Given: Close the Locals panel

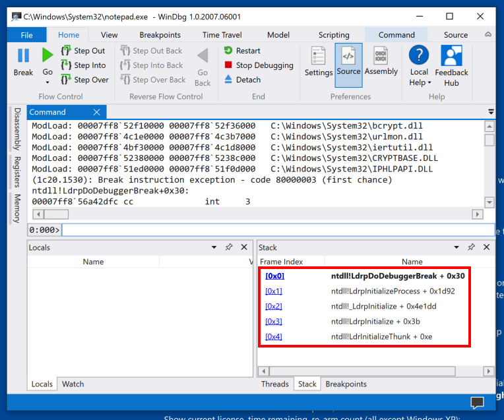Looking at the screenshot, I should [x=244, y=247].
